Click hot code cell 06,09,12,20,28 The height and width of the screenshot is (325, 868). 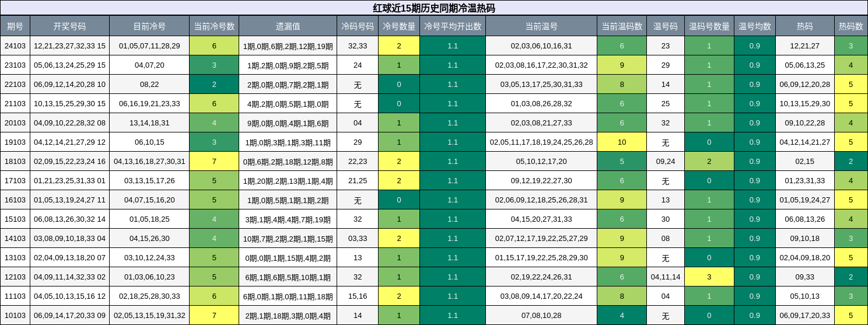[x=805, y=85]
